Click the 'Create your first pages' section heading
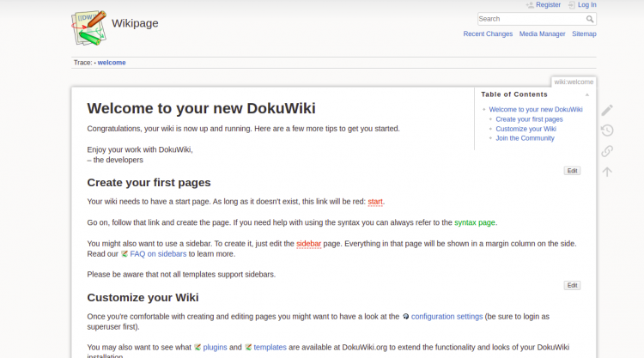The image size is (644, 358). point(149,183)
